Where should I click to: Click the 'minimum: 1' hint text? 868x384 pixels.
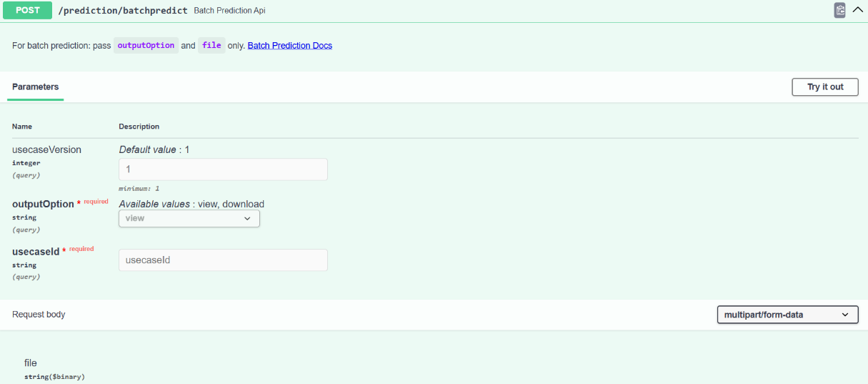tap(139, 188)
